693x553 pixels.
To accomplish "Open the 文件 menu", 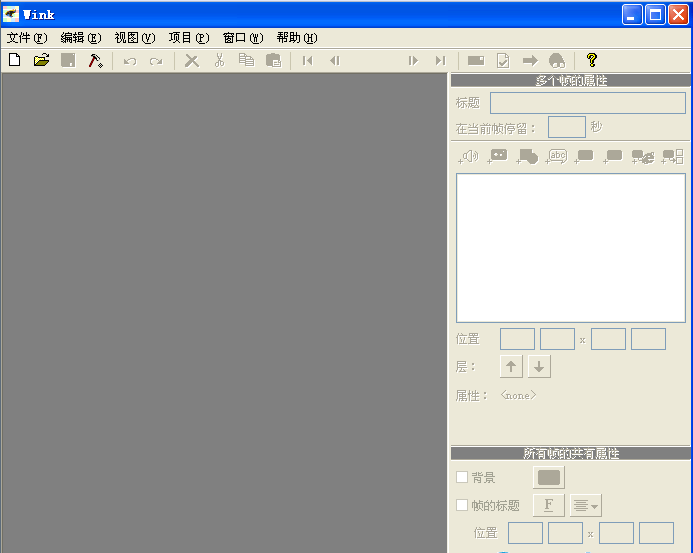I will [x=27, y=38].
